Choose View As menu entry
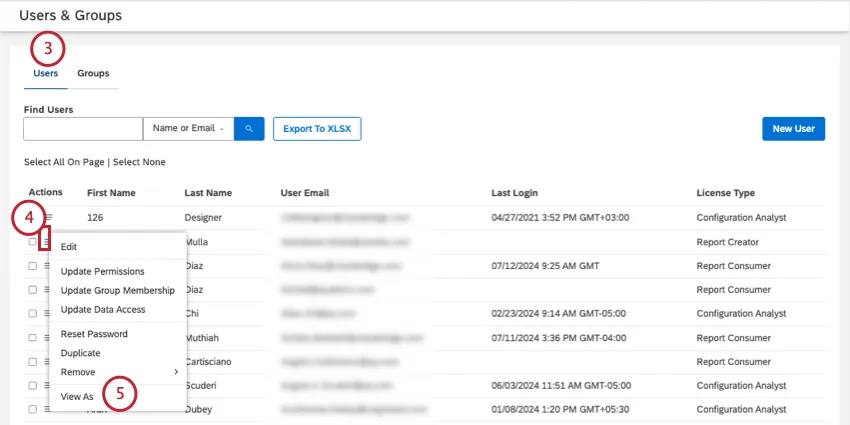Viewport: 850px width, 425px height. tap(77, 396)
